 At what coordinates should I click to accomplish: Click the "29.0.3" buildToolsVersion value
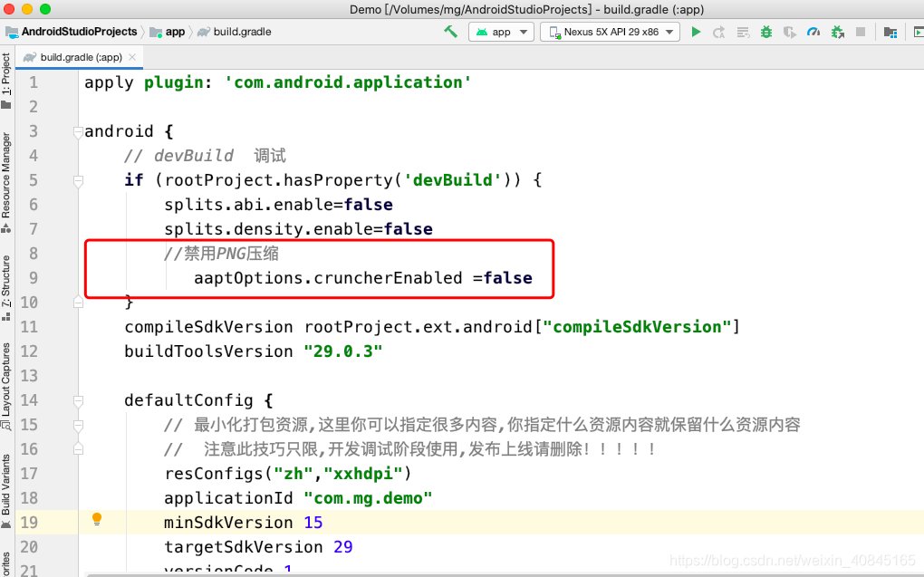tap(343, 351)
